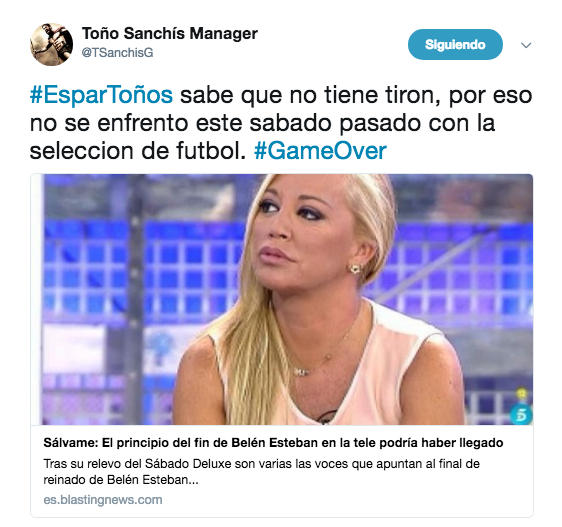Image resolution: width=562 pixels, height=527 pixels.
Task: Open Toño Sanchís Manager profile avatar
Action: click(x=52, y=44)
